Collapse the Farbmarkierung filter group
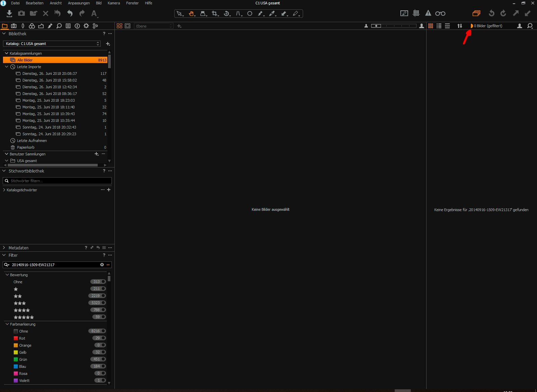 7,324
